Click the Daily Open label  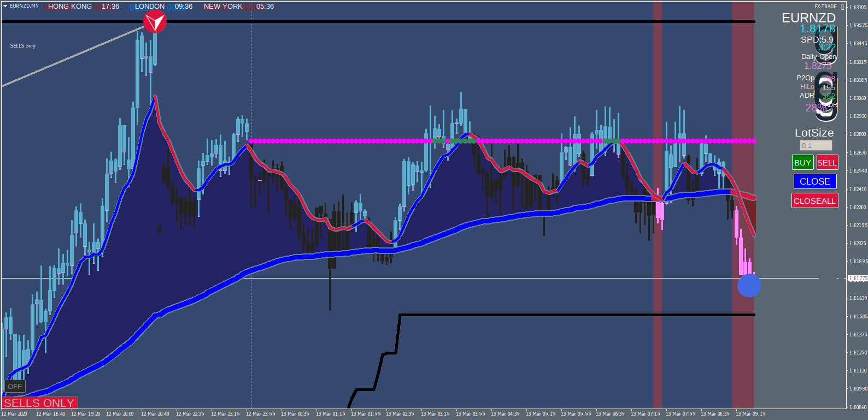[x=819, y=56]
